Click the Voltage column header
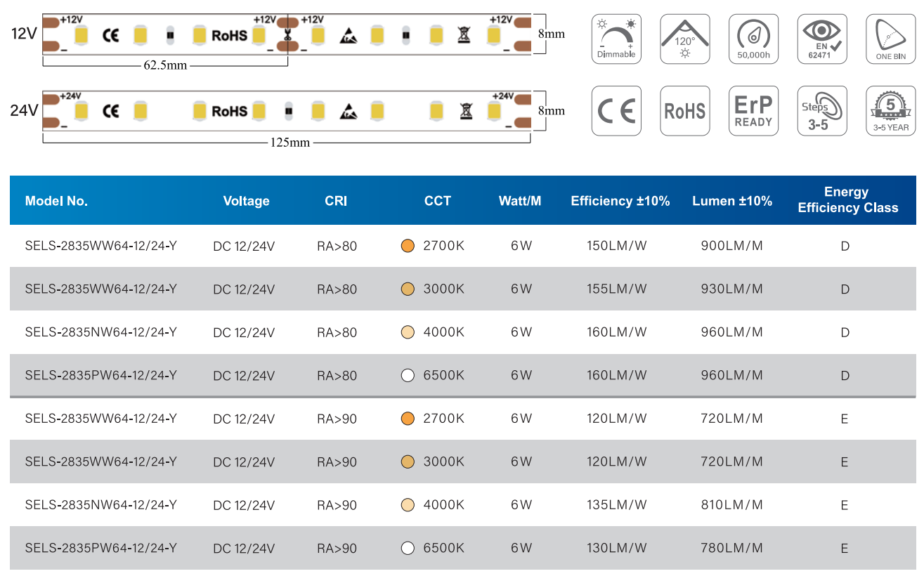The image size is (924, 576). tap(246, 201)
